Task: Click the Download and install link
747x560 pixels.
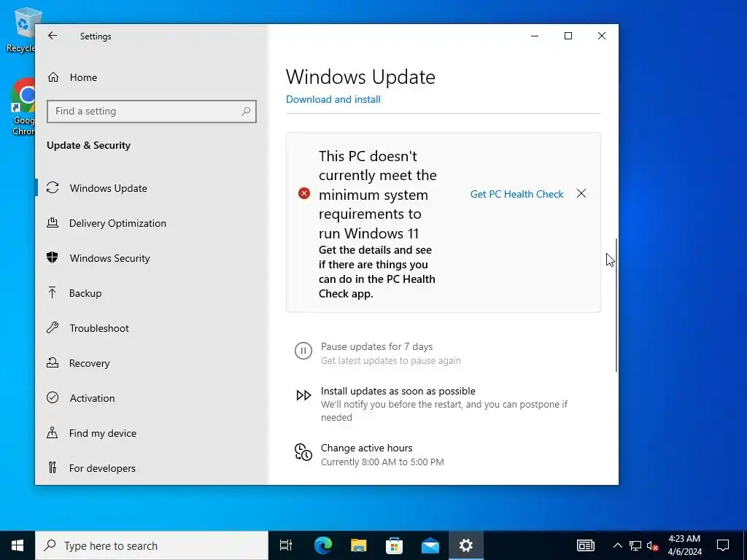Action: [x=333, y=99]
